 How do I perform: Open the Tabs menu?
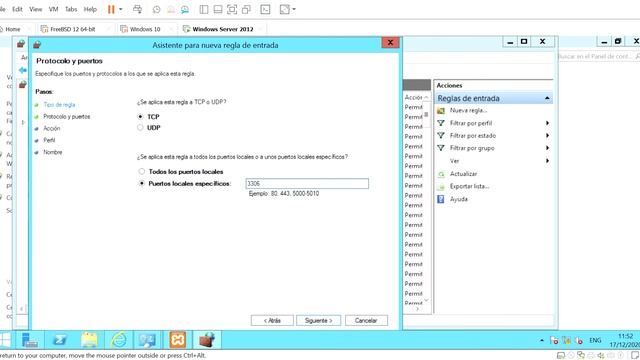click(x=71, y=9)
